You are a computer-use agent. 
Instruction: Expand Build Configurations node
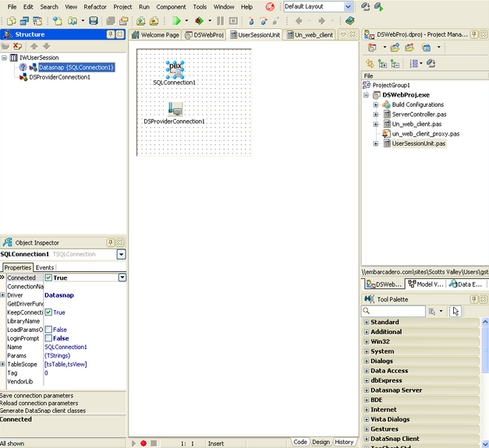[376, 104]
